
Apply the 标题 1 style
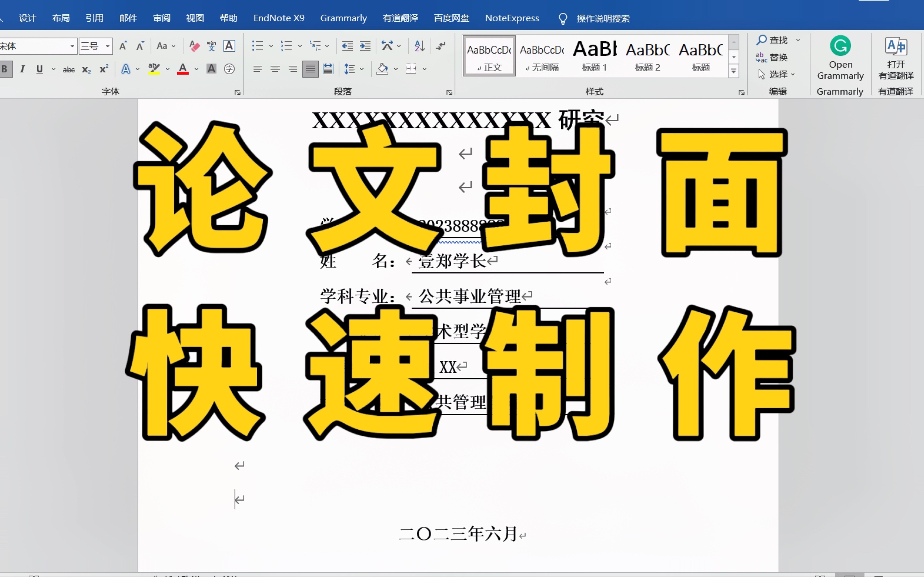click(594, 56)
